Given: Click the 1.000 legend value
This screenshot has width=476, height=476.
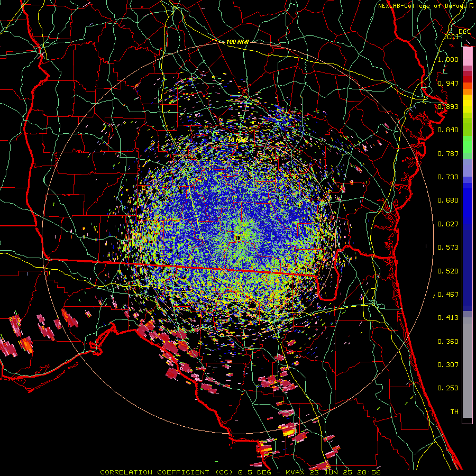Looking at the screenshot, I should pos(448,59).
